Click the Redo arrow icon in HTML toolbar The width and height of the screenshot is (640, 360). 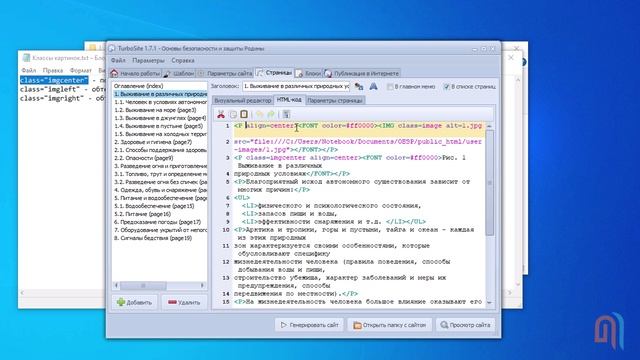coord(271,114)
